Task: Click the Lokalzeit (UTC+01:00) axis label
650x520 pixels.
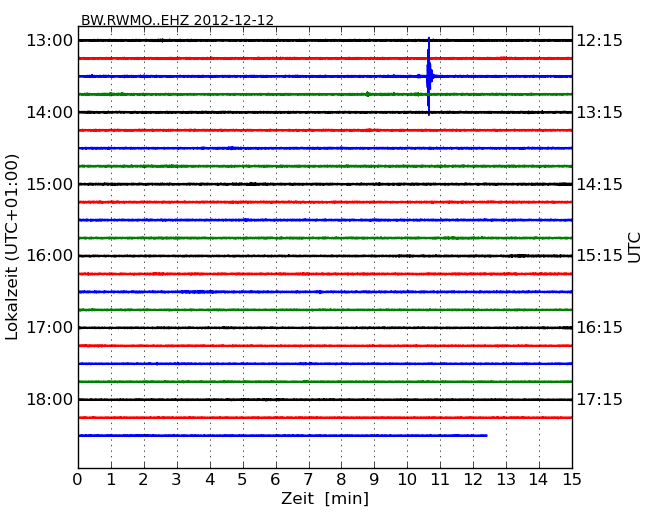Action: (12, 247)
